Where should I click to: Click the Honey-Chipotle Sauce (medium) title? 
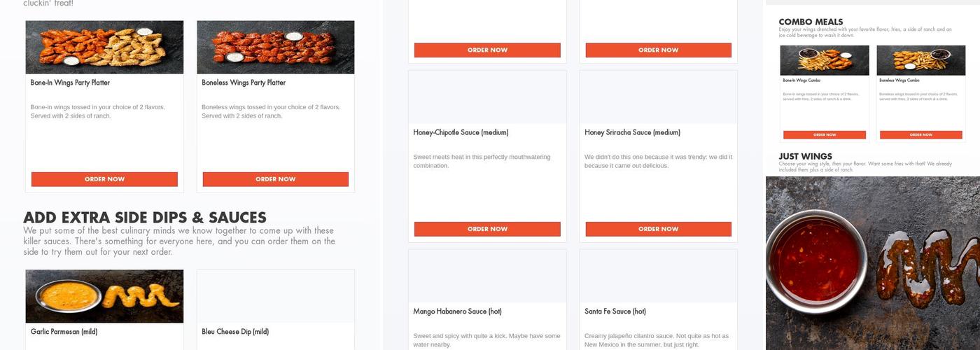point(461,132)
